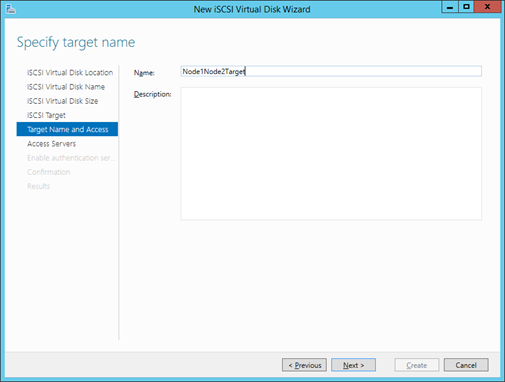Click the window title bar text
The width and height of the screenshot is (505, 382).
tap(252, 9)
